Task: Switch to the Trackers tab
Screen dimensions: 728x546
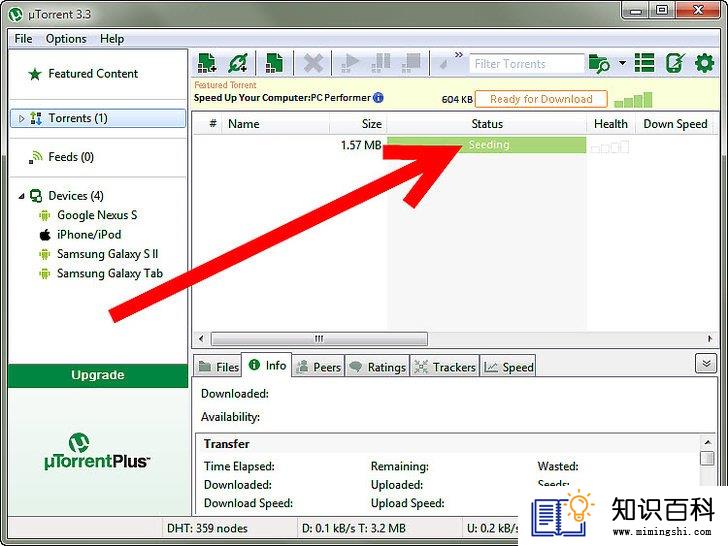Action: point(445,367)
